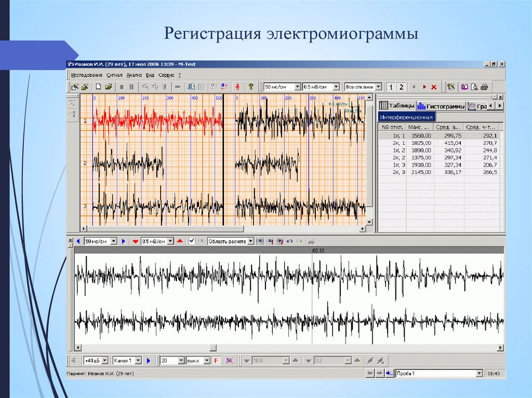Click the red down triangle to lower amplitude

(136, 241)
